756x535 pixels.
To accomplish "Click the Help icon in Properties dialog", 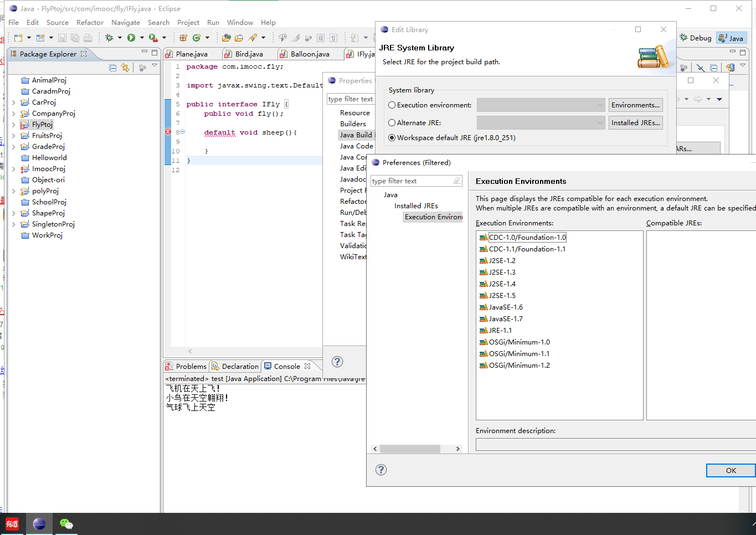I will click(x=337, y=362).
